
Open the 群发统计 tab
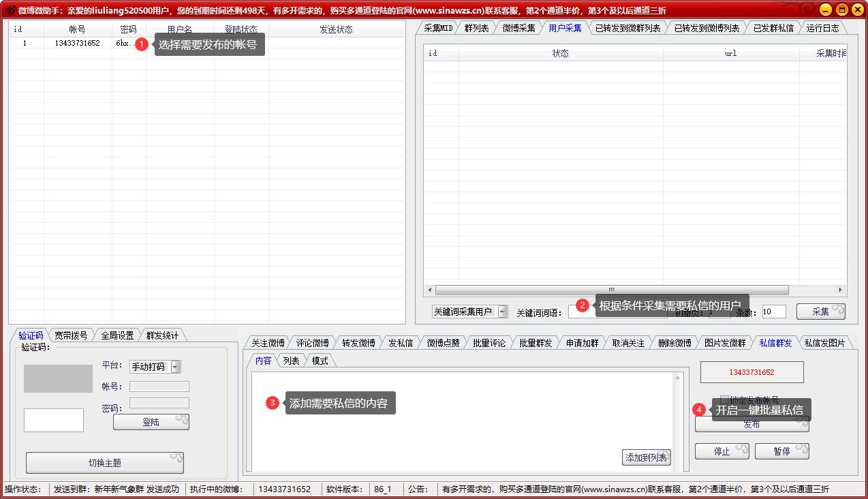(x=162, y=335)
